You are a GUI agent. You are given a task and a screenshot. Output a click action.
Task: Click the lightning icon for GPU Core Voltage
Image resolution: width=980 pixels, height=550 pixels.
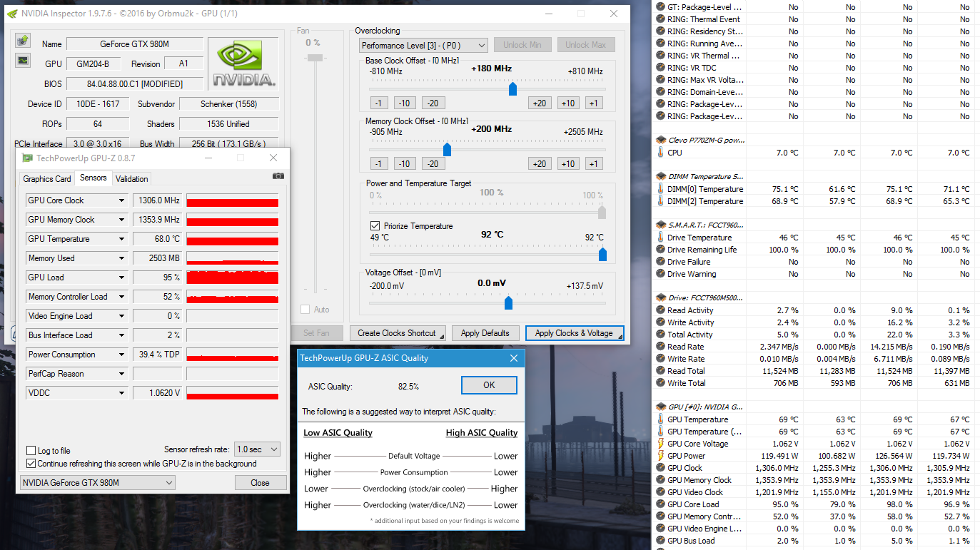(661, 444)
